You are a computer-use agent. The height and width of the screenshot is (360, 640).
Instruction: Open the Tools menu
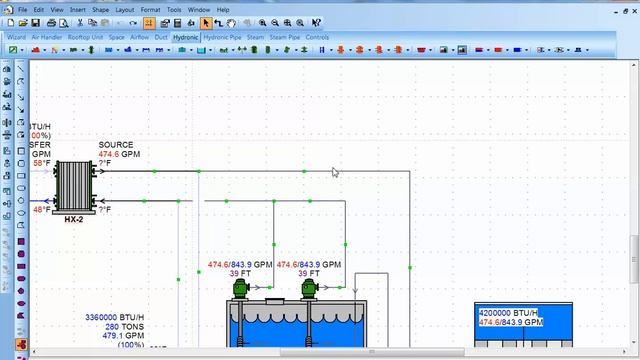tap(174, 9)
